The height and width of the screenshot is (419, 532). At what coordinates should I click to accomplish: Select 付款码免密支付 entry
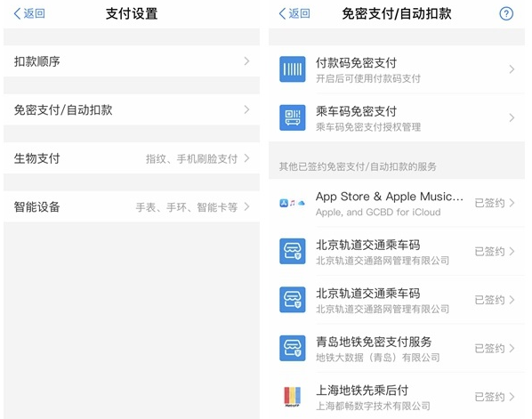point(397,69)
